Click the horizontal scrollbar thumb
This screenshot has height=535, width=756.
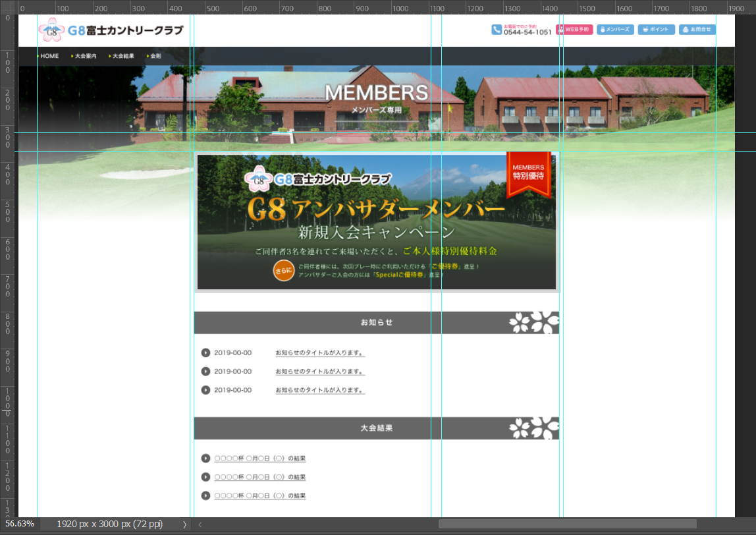568,524
